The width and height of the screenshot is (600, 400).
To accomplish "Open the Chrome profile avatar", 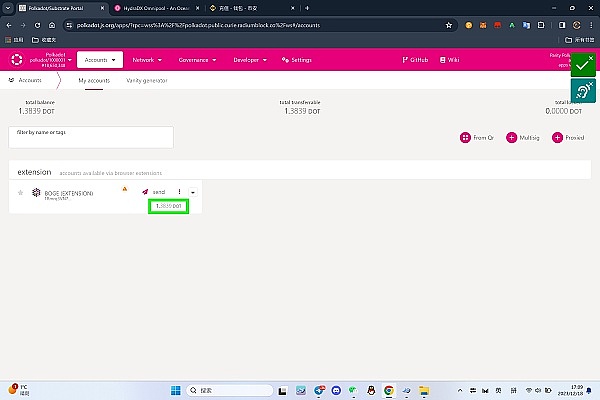I will tap(576, 25).
